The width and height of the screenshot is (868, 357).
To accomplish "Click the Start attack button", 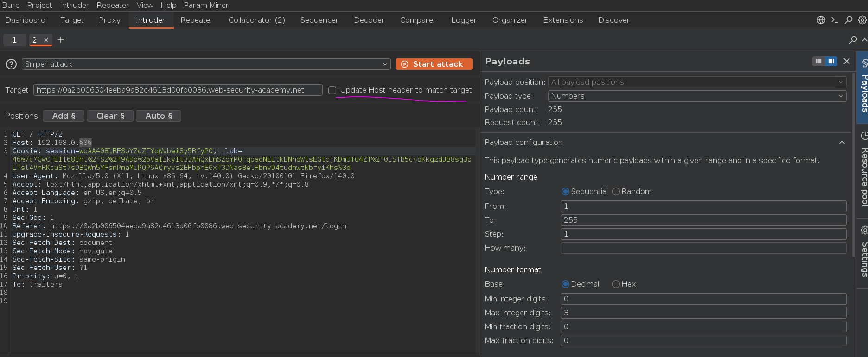I will (x=434, y=64).
